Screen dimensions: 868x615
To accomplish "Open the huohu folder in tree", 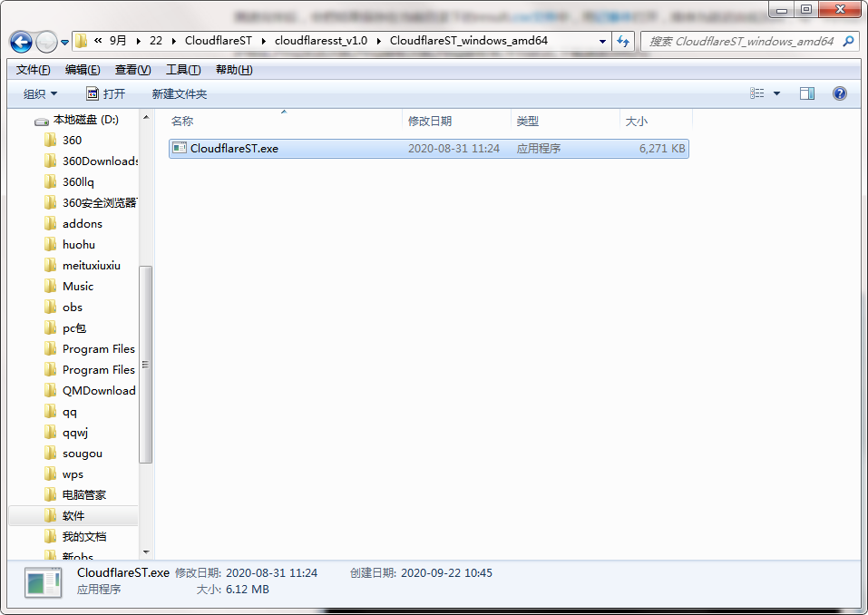I will coord(70,245).
